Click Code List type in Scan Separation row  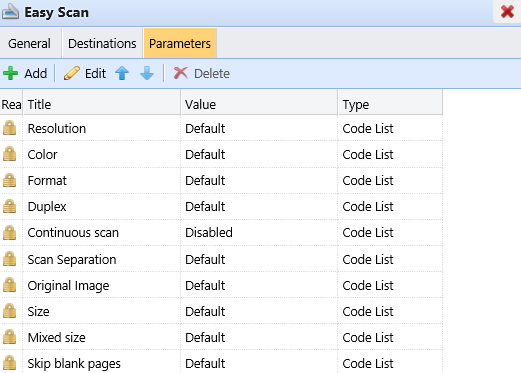tap(368, 260)
